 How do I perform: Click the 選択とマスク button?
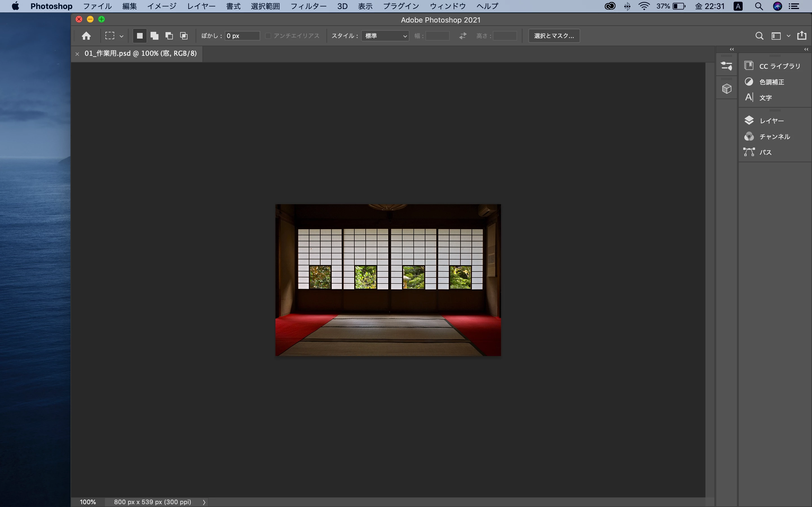(554, 36)
